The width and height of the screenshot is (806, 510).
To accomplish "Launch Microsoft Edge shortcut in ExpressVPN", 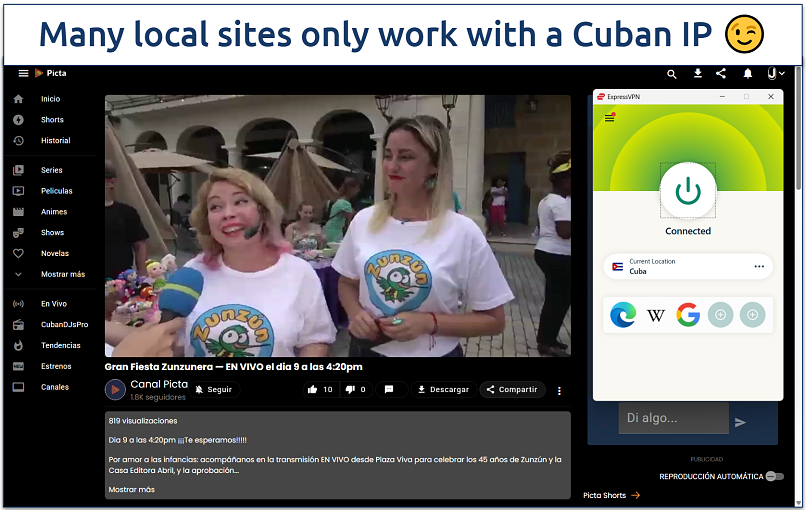I will click(x=623, y=315).
